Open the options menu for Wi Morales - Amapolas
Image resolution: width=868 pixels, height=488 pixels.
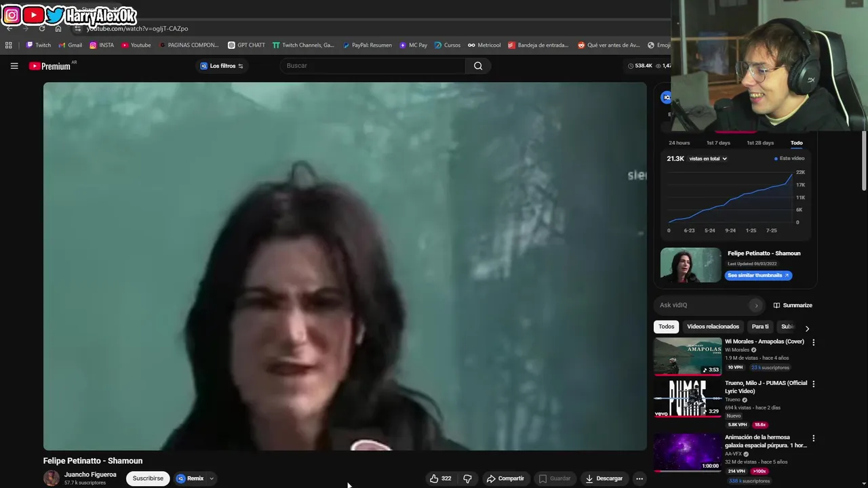click(x=813, y=342)
